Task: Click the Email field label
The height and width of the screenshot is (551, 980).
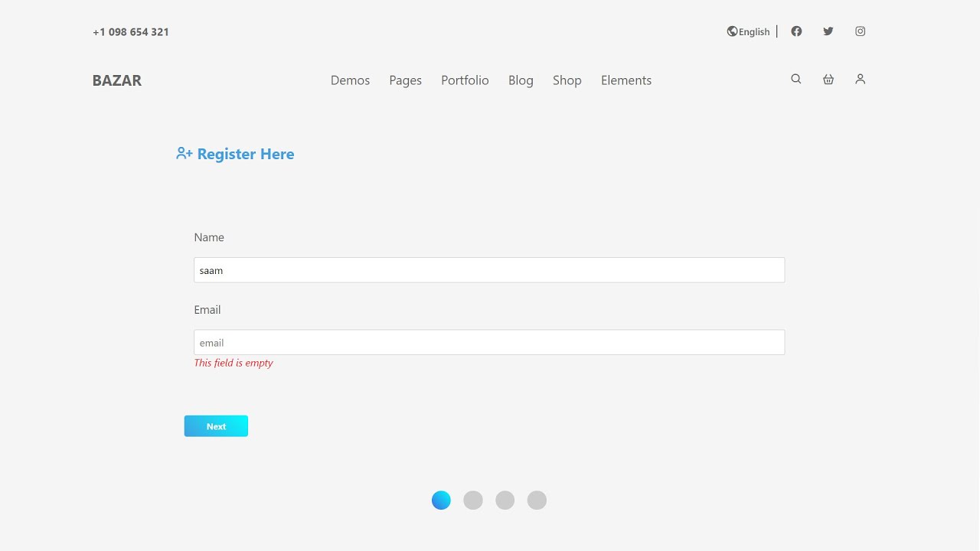Action: [207, 310]
